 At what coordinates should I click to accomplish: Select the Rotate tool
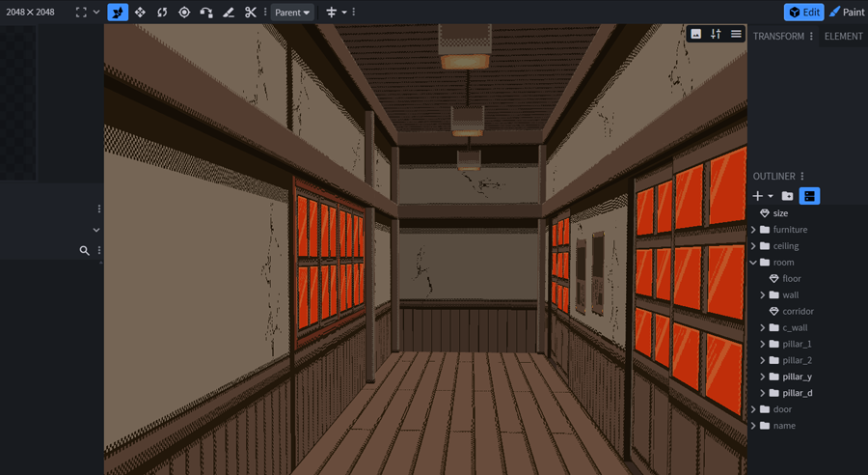(162, 13)
